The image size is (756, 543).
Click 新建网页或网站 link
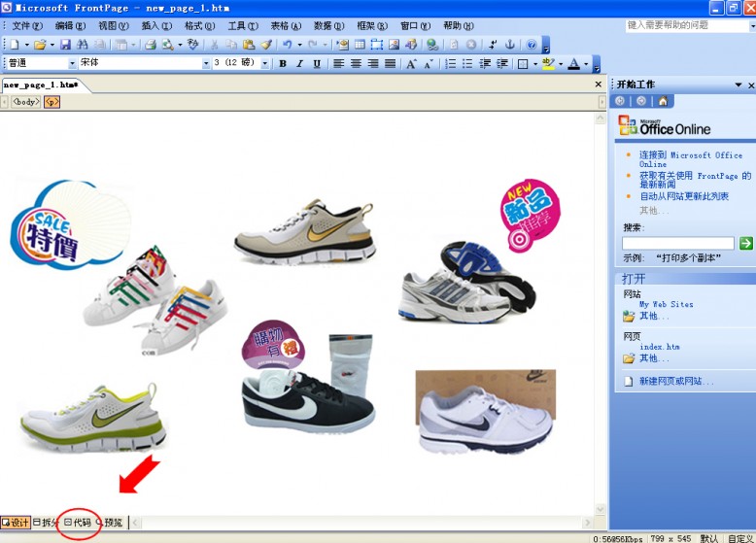[676, 381]
